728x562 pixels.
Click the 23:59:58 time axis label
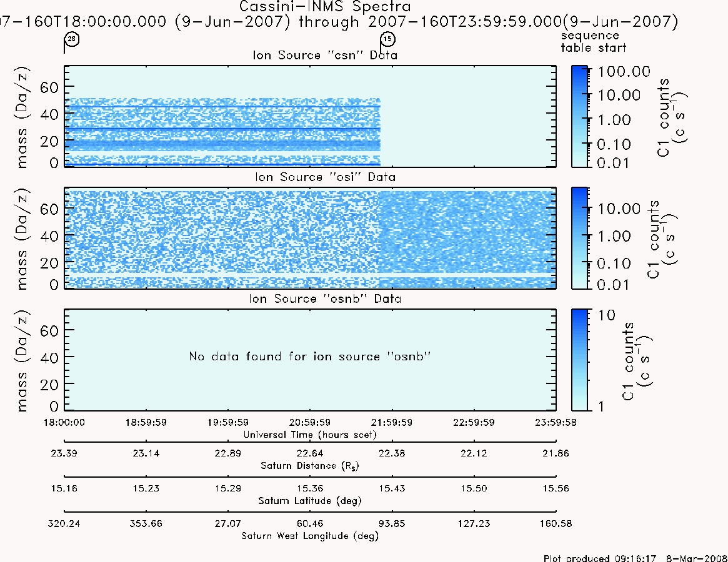[x=556, y=422]
